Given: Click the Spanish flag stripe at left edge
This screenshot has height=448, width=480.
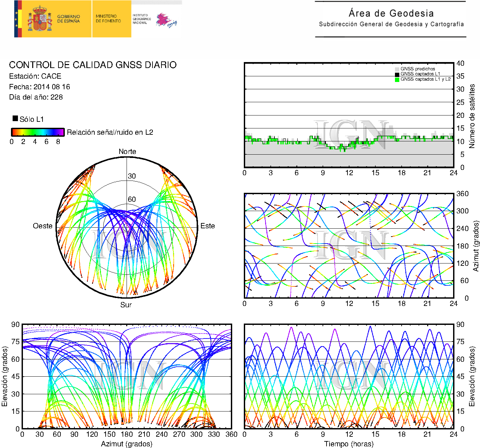Looking at the screenshot, I should click(x=18, y=19).
